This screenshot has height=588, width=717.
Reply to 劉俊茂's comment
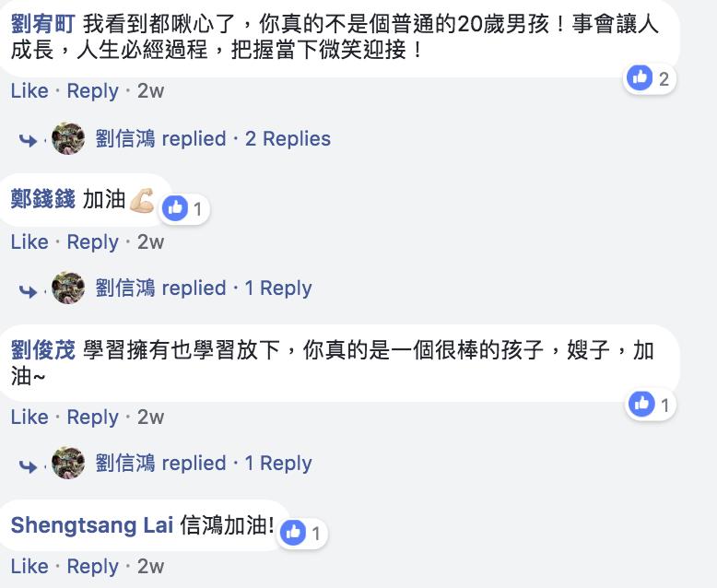(x=92, y=417)
